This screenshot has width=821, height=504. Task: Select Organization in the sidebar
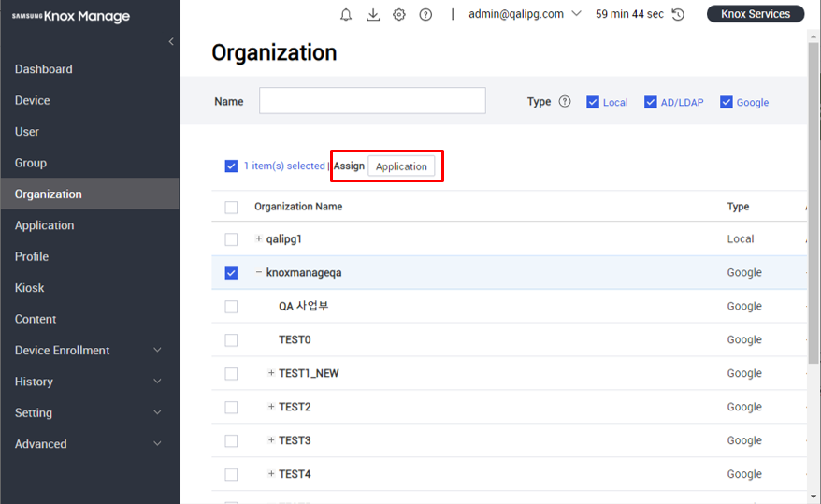point(90,194)
